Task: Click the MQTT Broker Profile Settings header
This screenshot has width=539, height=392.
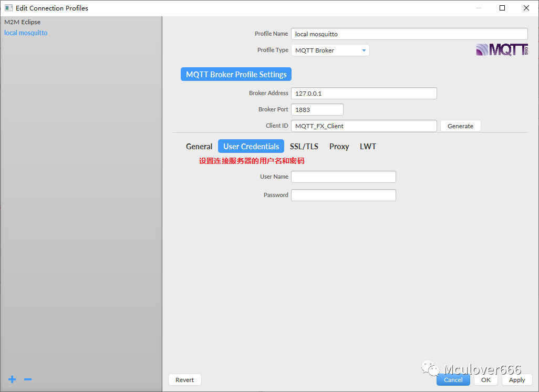Action: tap(236, 74)
